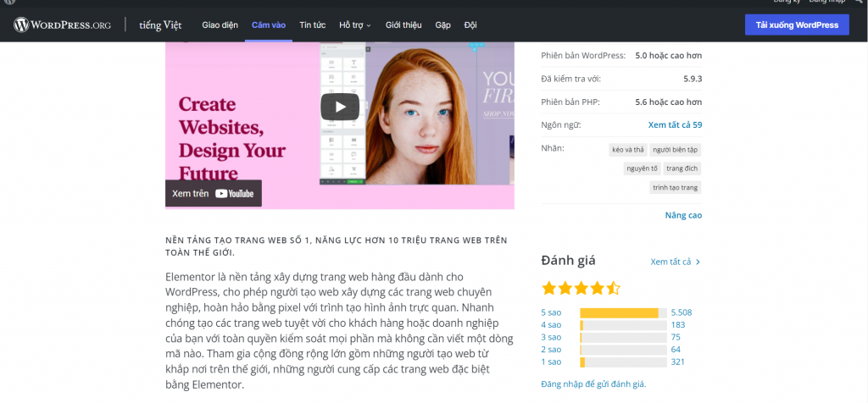Click the chevron beside Xem tất cả

click(698, 262)
